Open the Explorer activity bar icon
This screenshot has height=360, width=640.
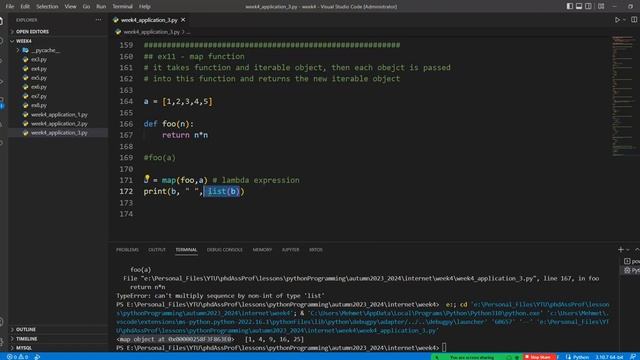[2, 21]
